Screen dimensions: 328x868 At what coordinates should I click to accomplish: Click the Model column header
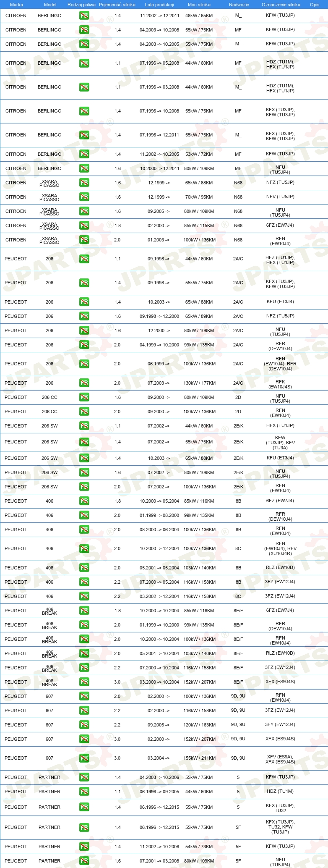[x=50, y=5]
